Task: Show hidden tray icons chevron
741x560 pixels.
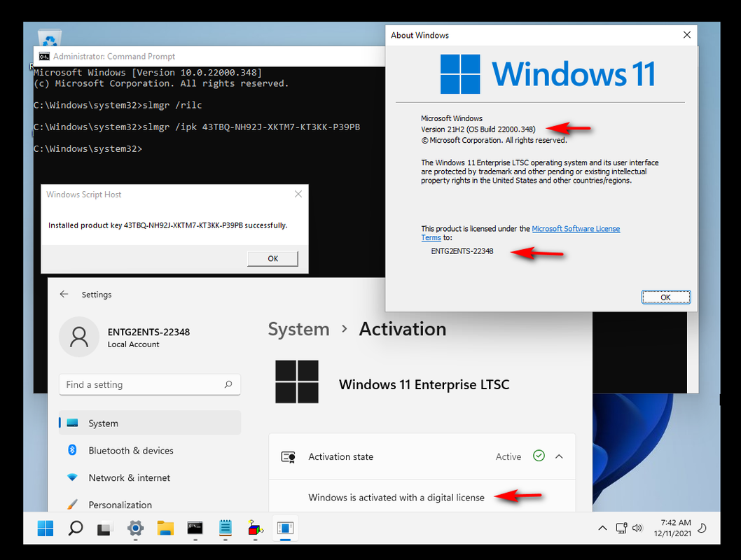Action: coord(602,528)
